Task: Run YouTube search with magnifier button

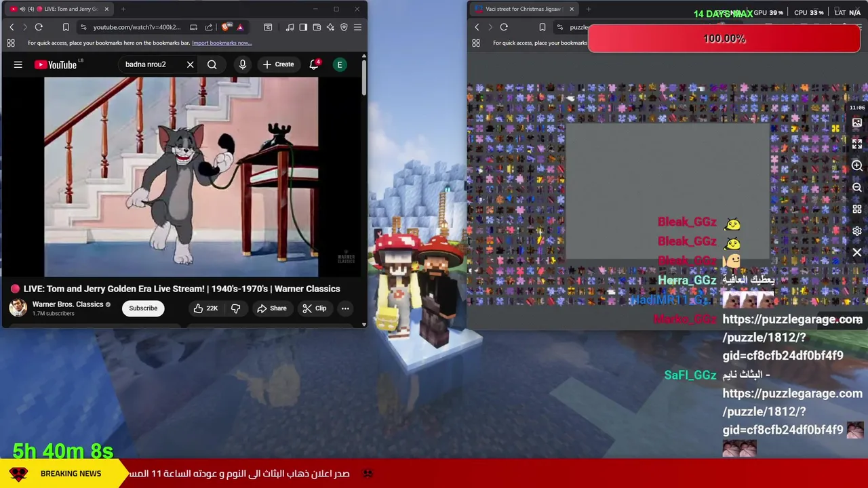Action: click(x=212, y=64)
